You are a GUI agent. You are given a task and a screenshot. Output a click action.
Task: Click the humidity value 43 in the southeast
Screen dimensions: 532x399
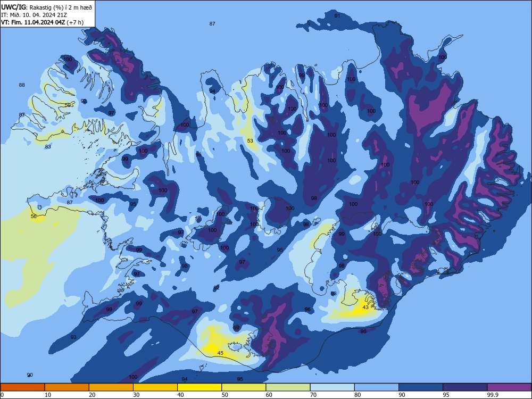pos(365,307)
